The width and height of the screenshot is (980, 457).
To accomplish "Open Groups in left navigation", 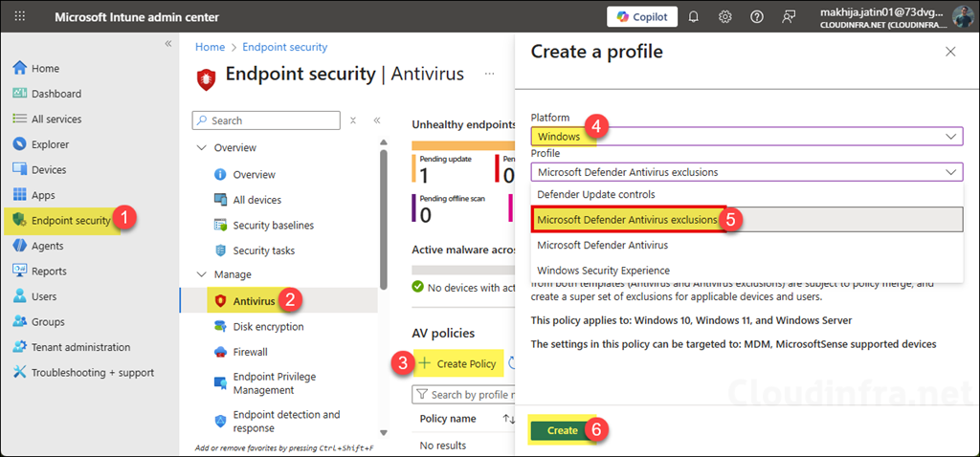I will point(48,322).
